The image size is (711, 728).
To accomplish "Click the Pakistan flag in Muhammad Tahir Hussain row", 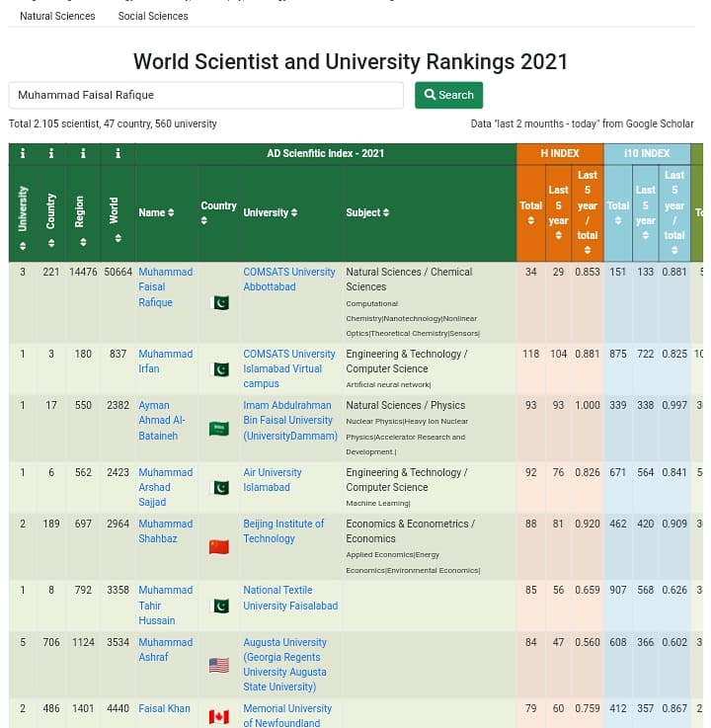I will pos(219,606).
